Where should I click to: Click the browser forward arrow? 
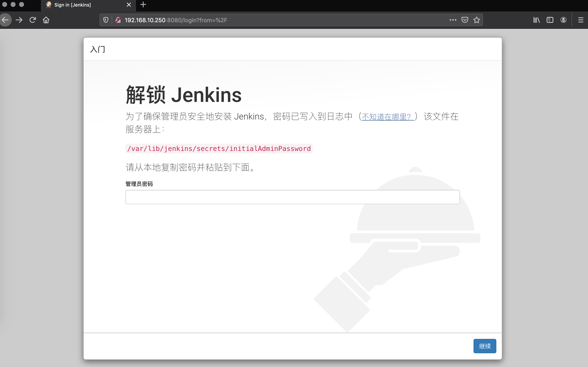[19, 20]
